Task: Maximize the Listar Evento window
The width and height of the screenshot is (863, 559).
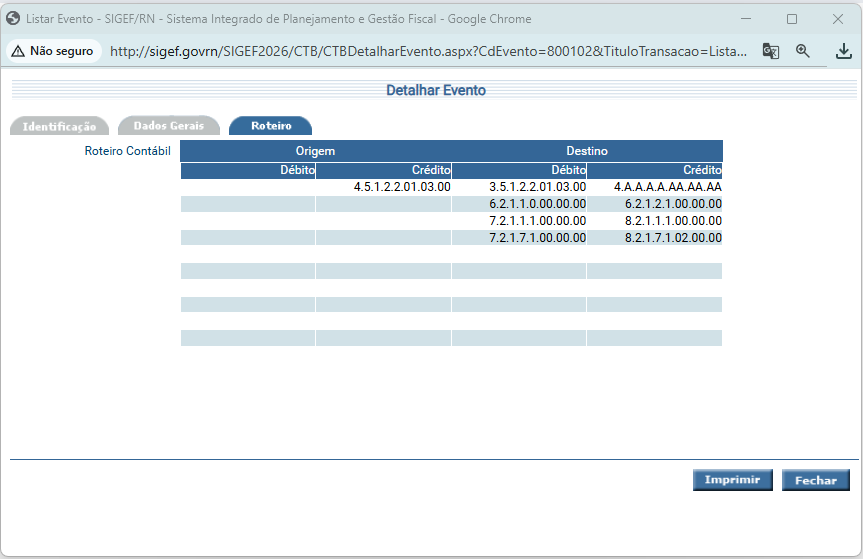Action: [x=792, y=19]
